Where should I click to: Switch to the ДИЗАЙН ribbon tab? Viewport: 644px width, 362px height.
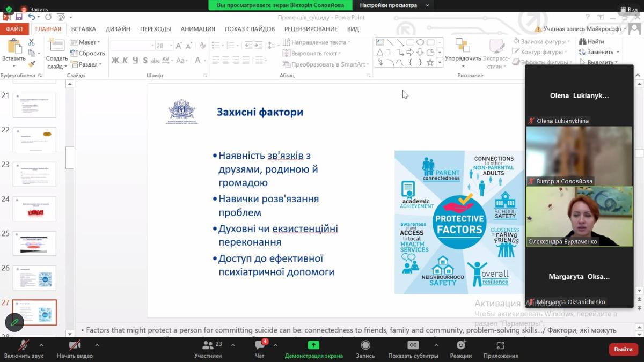pos(118,29)
